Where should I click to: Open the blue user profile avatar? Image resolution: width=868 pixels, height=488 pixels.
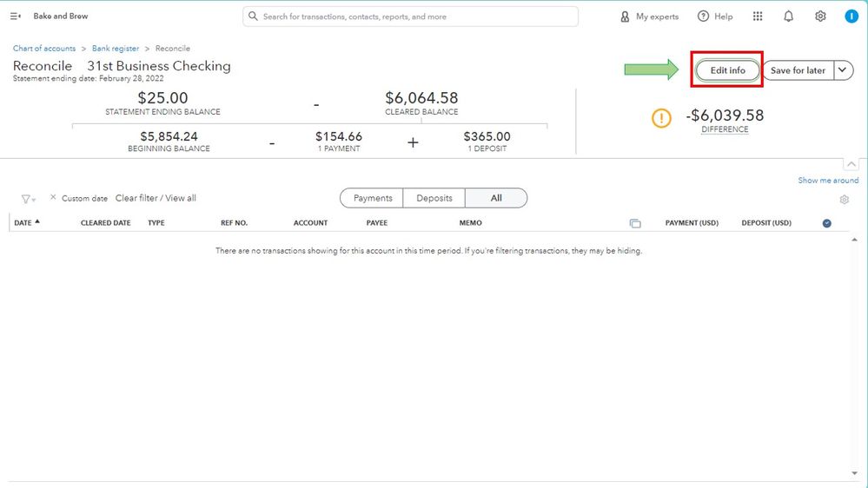pyautogui.click(x=851, y=16)
